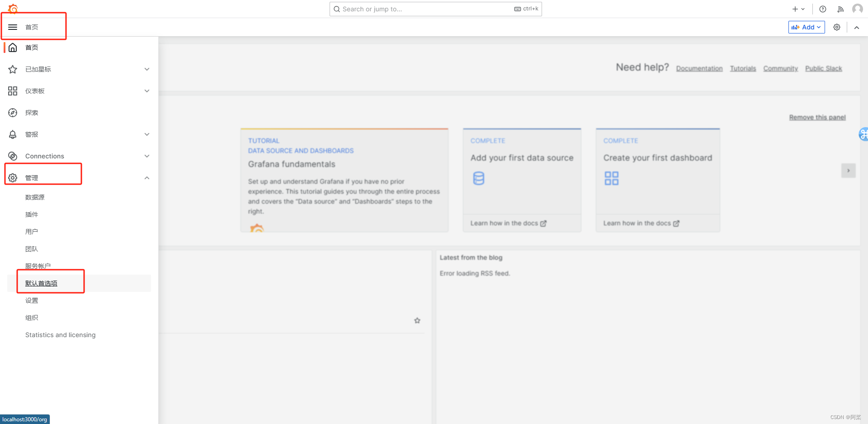
Task: Open dashboard settings gear icon
Action: point(837,27)
